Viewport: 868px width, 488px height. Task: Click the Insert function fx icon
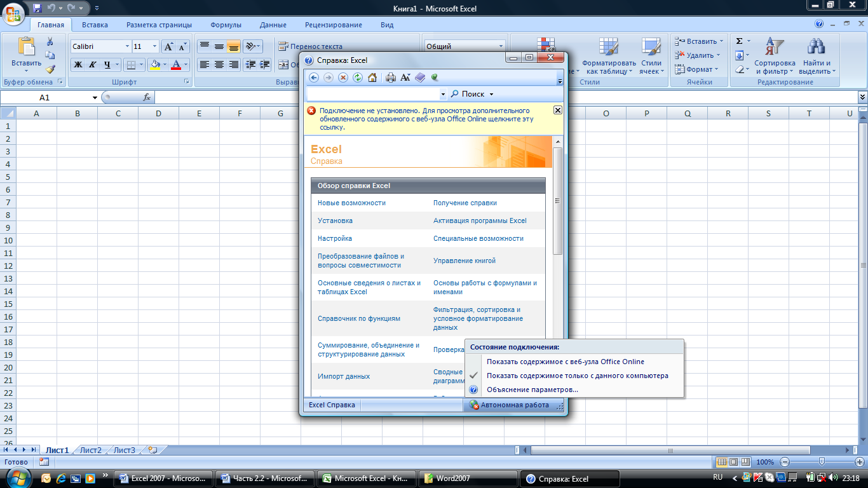click(x=146, y=97)
